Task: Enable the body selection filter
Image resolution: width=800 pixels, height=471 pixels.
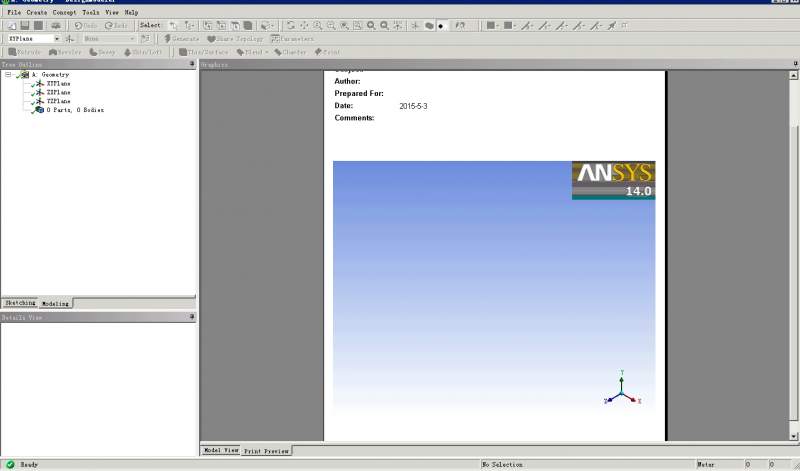Action: [x=248, y=26]
